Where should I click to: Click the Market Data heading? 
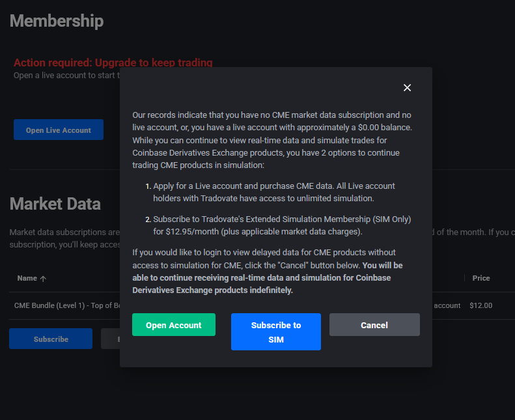(x=55, y=204)
